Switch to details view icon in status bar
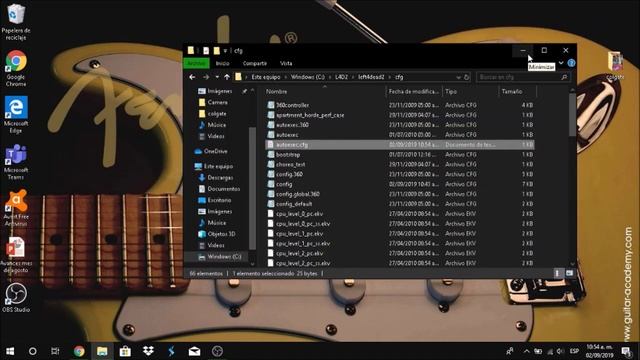640x360 pixels. click(x=557, y=273)
